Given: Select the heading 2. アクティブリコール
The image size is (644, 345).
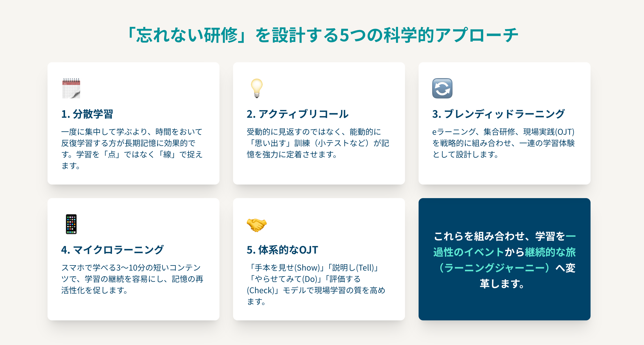Looking at the screenshot, I should point(298,114).
